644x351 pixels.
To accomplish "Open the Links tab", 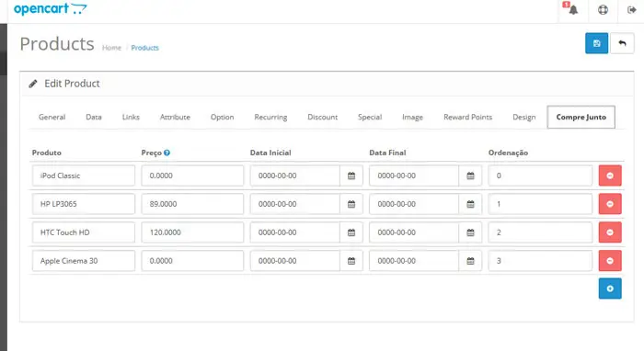I will (x=131, y=117).
